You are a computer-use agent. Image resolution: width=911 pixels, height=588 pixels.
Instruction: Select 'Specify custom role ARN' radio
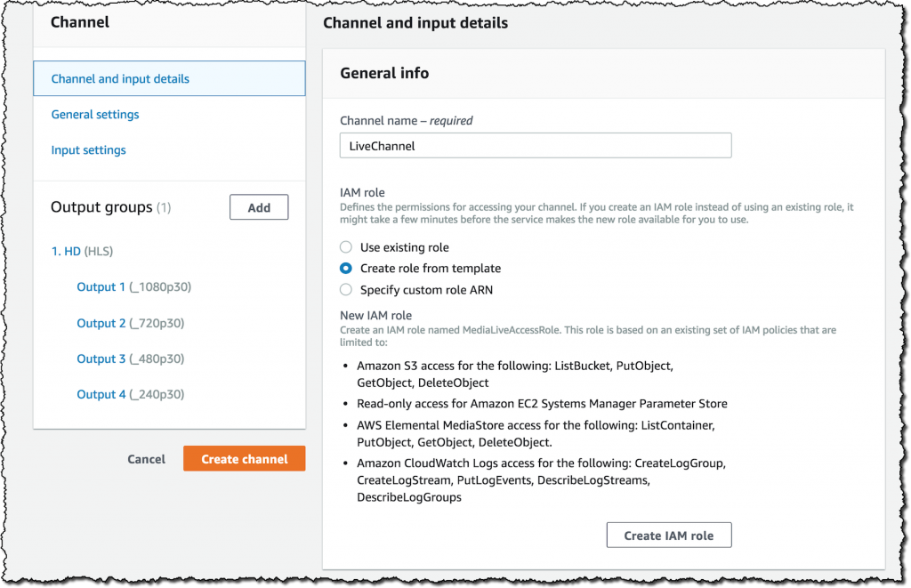[x=346, y=289]
